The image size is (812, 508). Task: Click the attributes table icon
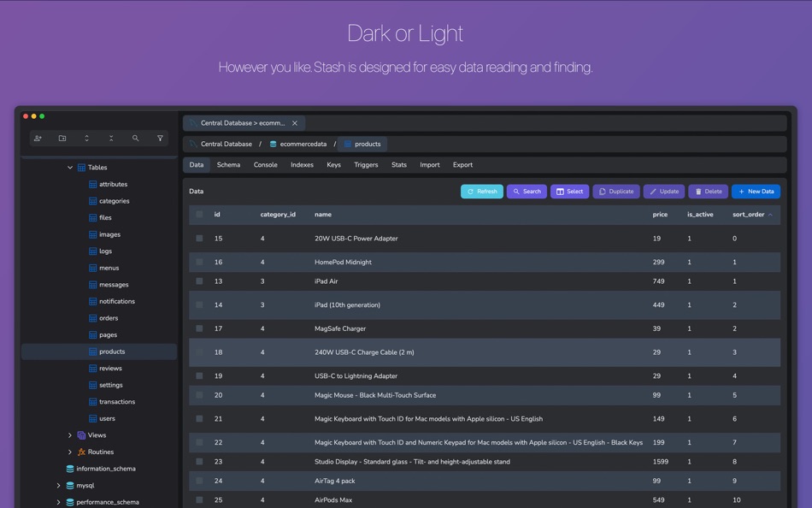92,185
